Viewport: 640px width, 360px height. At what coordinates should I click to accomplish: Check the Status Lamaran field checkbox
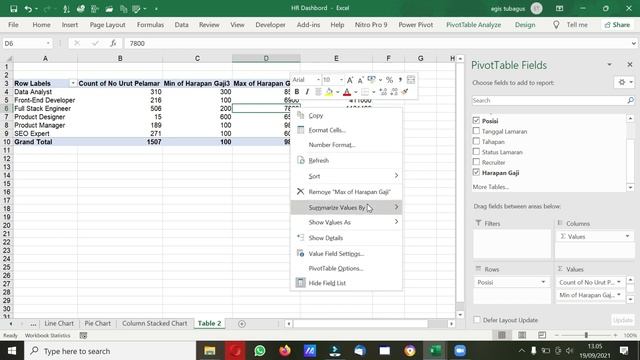(x=476, y=151)
